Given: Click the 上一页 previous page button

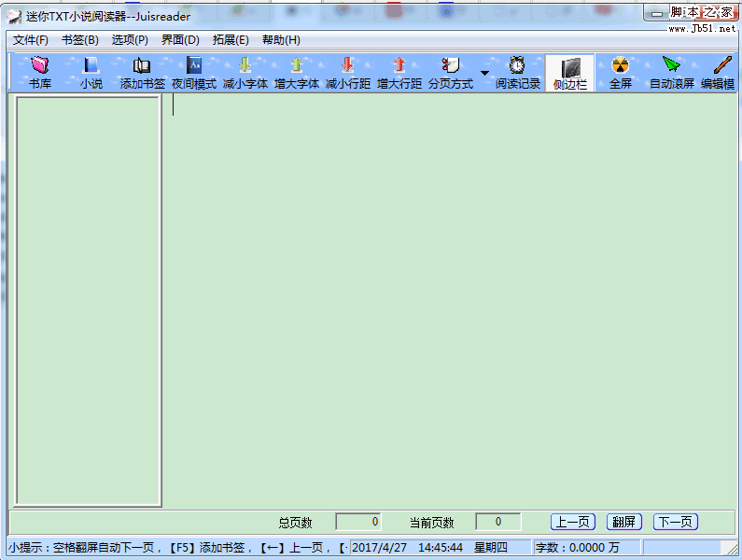Looking at the screenshot, I should (x=572, y=522).
